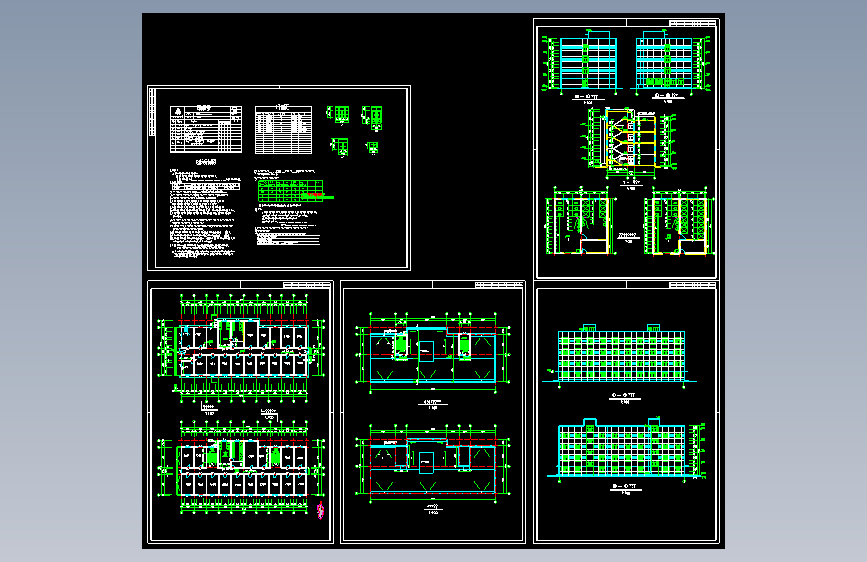
Task: Select the lower long elevation with right-side dimensions
Action: (626, 448)
